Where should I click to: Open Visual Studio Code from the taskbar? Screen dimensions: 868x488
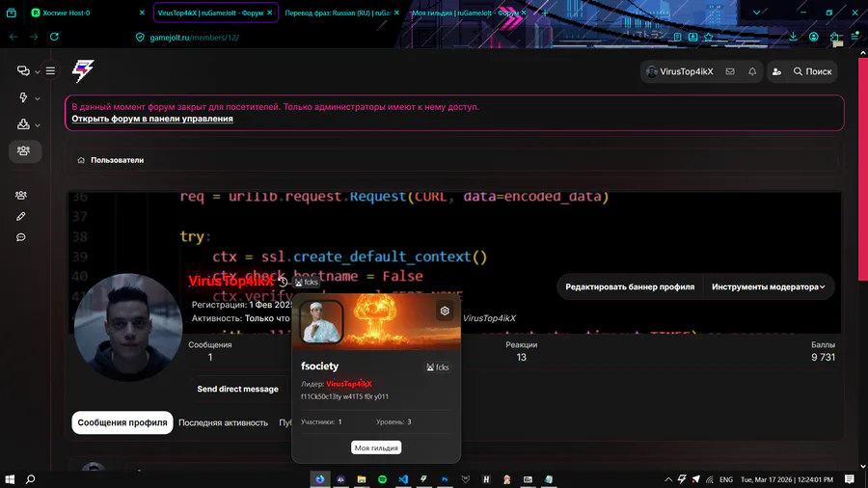(x=403, y=479)
